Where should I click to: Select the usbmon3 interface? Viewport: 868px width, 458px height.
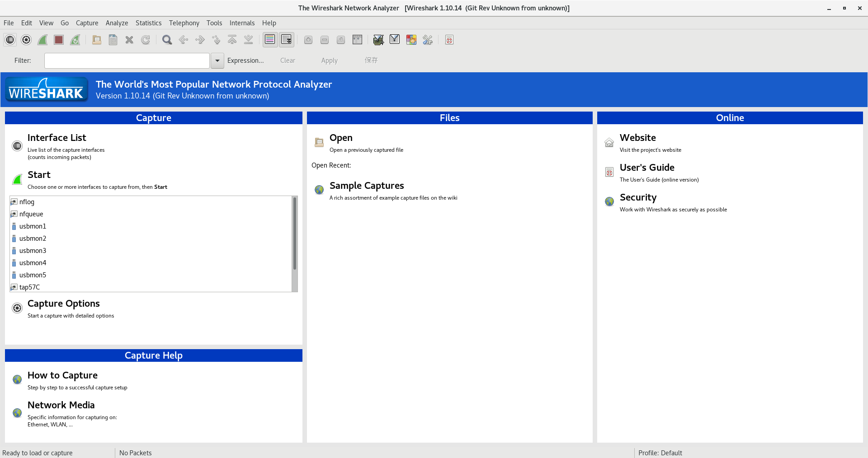point(151,251)
